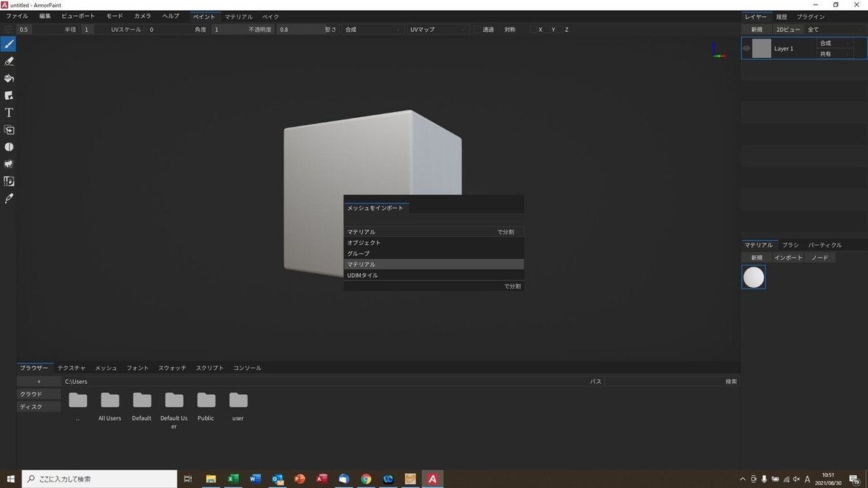Switch to the テクスチャ tab
868x488 pixels.
tap(72, 368)
